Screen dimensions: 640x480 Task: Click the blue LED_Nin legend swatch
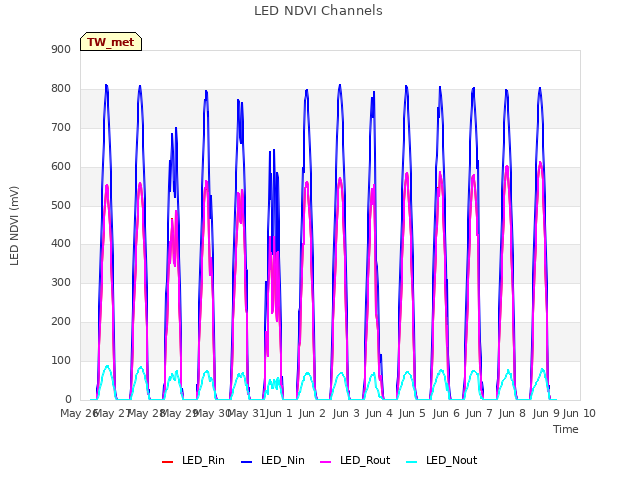[x=247, y=462]
